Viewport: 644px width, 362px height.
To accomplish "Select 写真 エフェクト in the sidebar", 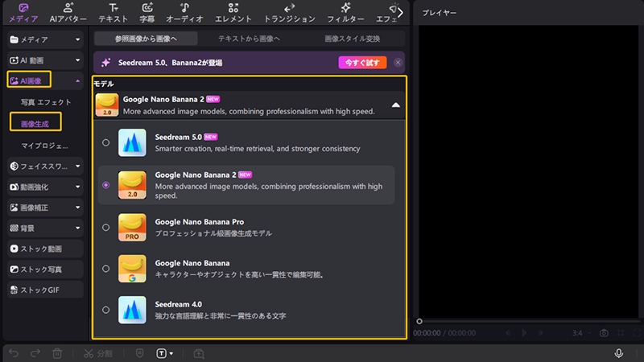I will [46, 102].
